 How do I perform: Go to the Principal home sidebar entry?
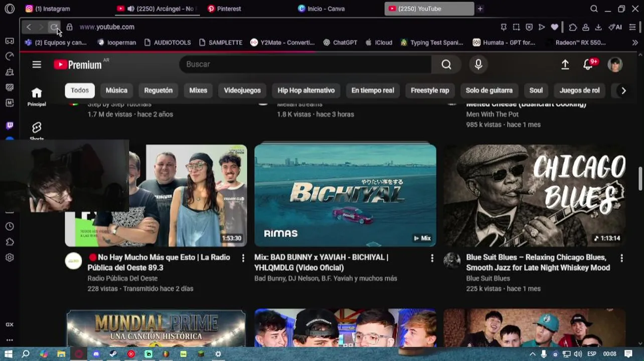tap(37, 97)
